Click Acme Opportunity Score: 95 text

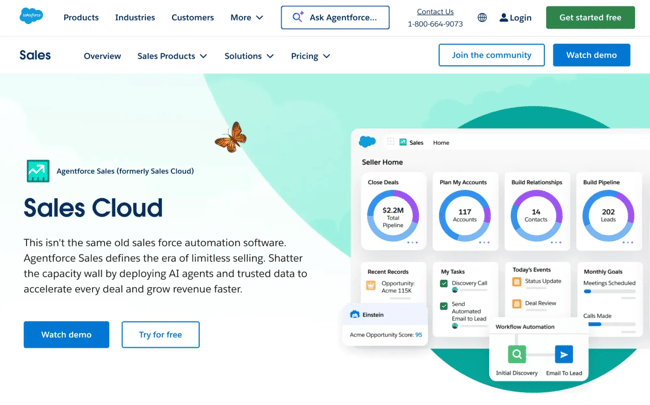tap(386, 335)
